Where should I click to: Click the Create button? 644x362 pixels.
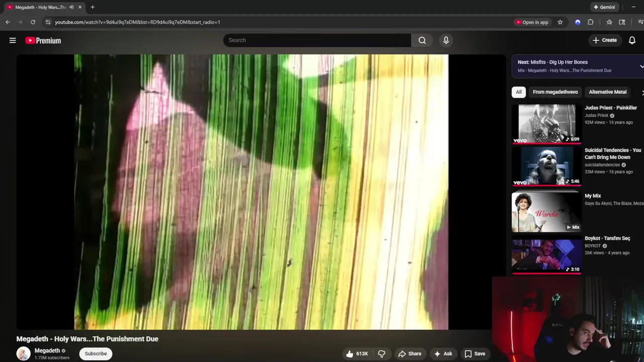[x=604, y=40]
